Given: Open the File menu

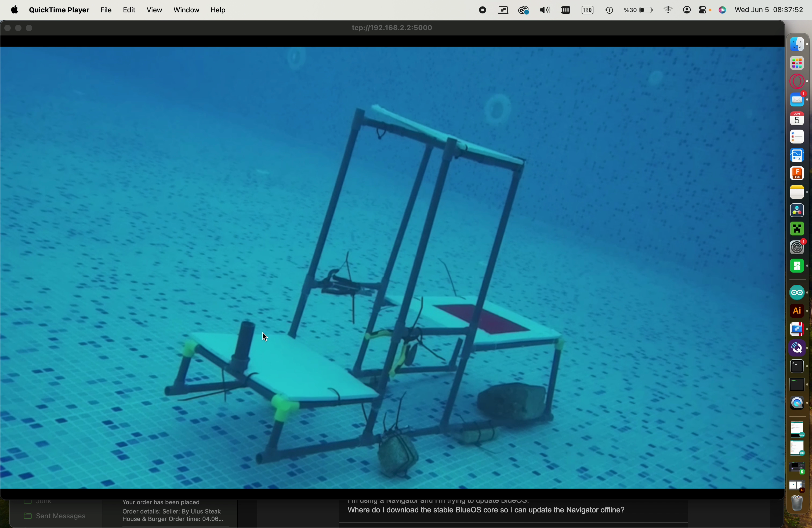Looking at the screenshot, I should point(106,10).
